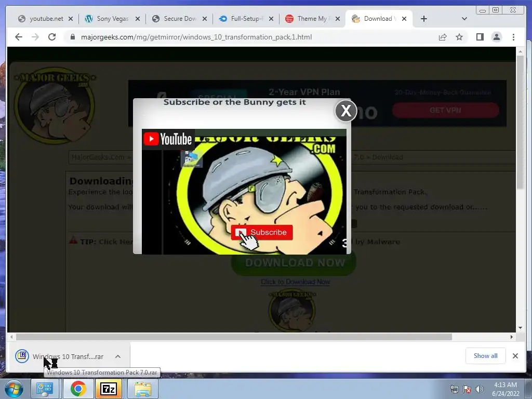532x399 pixels.
Task: Click scroll right arrow on page
Action: pos(512,337)
